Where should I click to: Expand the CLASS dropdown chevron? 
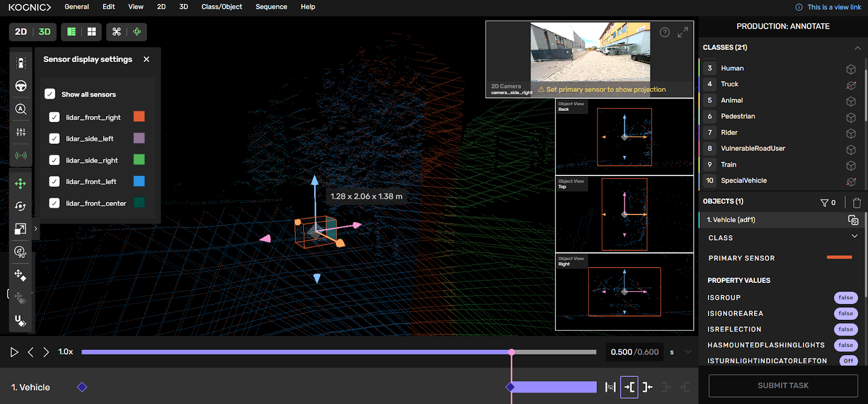(x=854, y=236)
